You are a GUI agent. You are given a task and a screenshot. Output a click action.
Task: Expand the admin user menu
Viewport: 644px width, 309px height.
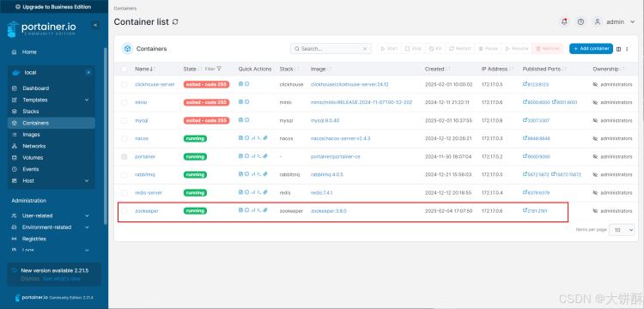[x=615, y=22]
